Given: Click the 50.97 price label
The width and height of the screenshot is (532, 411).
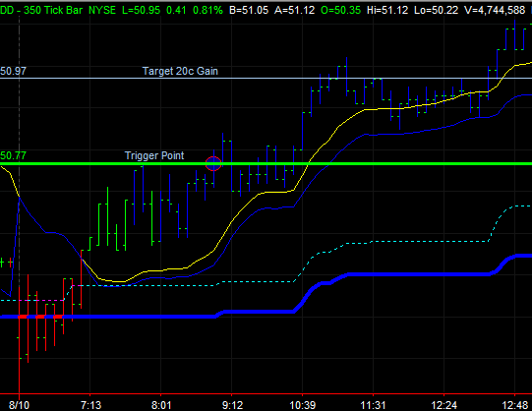Looking at the screenshot, I should (13, 71).
